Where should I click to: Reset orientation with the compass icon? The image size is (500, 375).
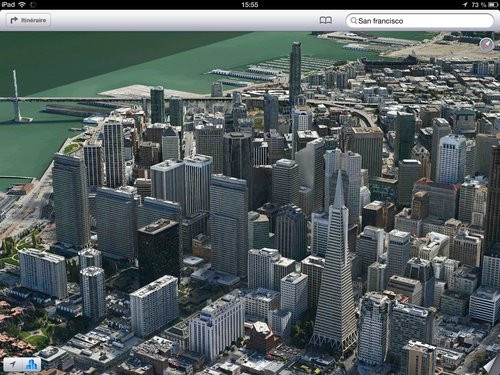486,45
